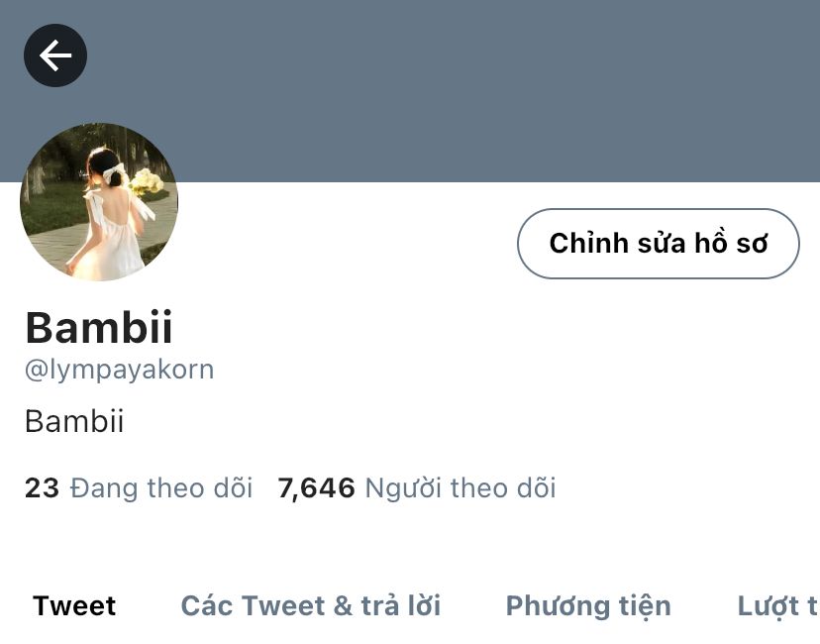Return to previous screen via the circular arrow
Viewport: 820px width, 644px height.
pos(55,55)
